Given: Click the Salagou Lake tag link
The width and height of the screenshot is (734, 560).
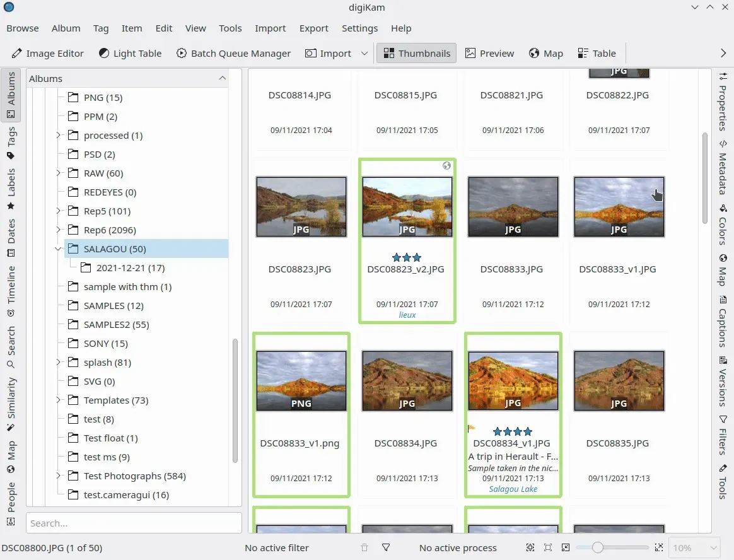Looking at the screenshot, I should click(513, 489).
